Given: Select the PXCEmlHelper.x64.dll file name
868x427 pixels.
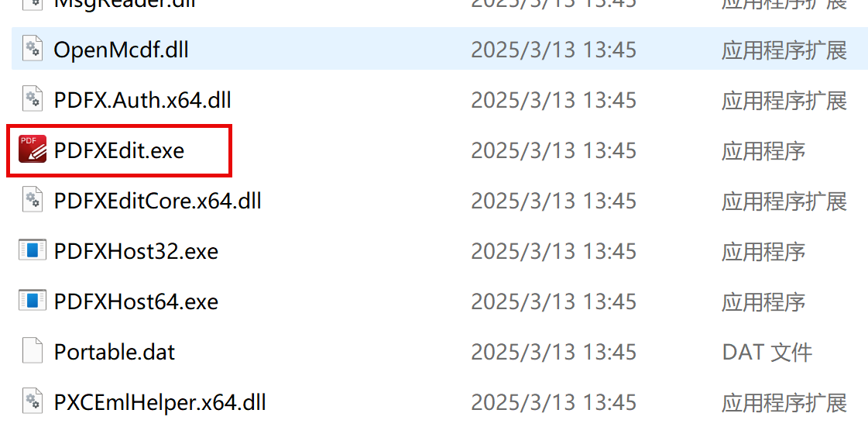Looking at the screenshot, I should point(160,401).
